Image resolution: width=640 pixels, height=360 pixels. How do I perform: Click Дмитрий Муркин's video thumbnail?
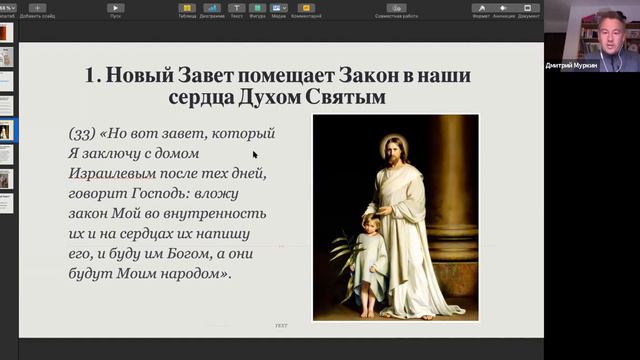(x=592, y=36)
